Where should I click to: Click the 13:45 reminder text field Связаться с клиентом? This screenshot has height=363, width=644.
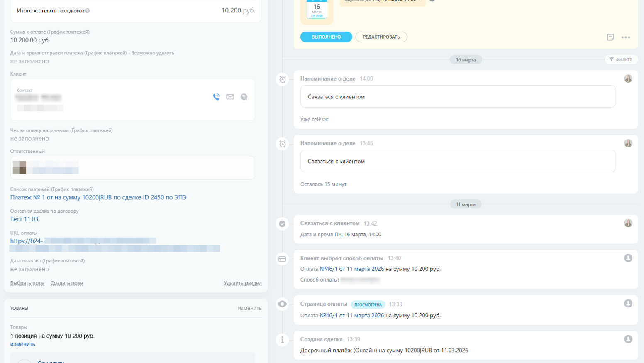pyautogui.click(x=458, y=161)
